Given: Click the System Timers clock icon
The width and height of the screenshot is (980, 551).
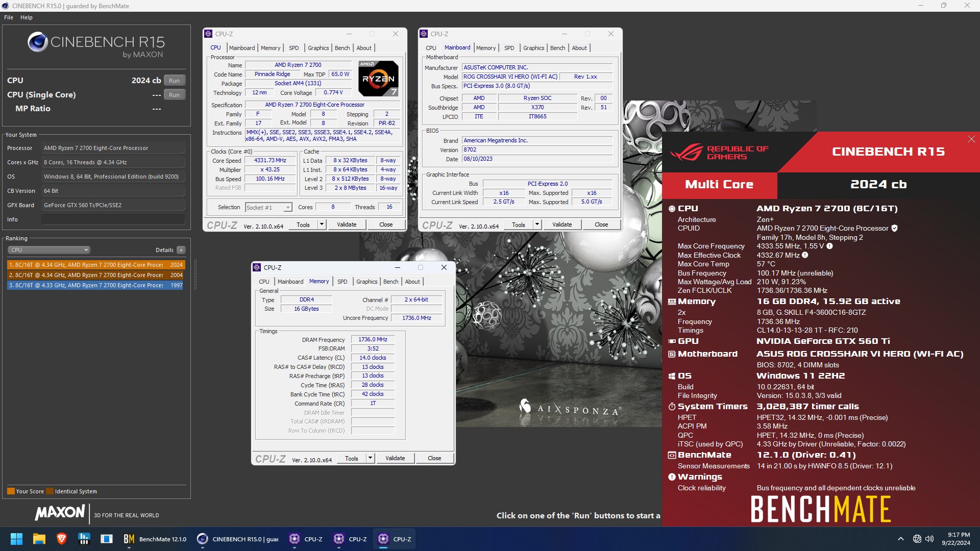Looking at the screenshot, I should [672, 407].
